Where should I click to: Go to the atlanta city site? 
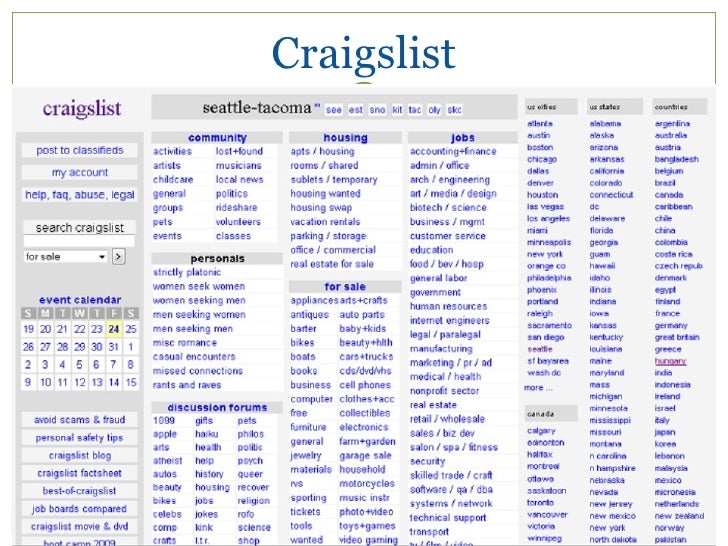click(x=540, y=124)
